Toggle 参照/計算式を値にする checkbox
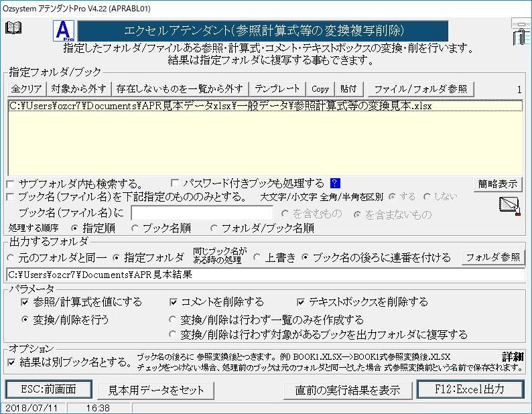The image size is (532, 414). click(x=25, y=302)
